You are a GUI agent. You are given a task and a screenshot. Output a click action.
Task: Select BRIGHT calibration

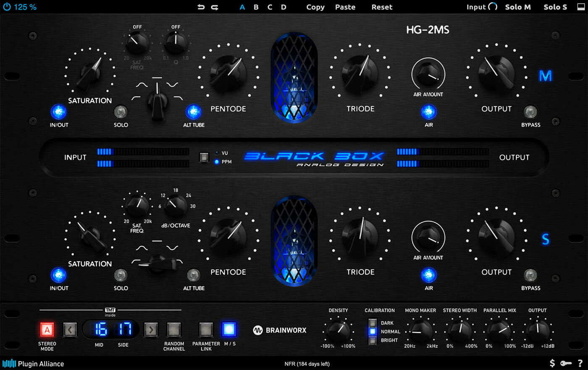[373, 340]
